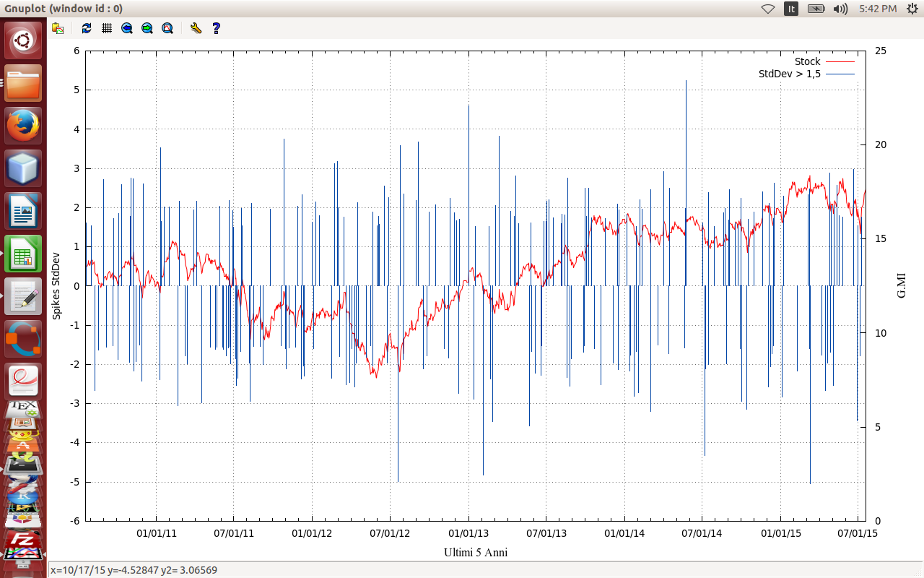The width and height of the screenshot is (924, 578).
Task: Click the '25' right axis tick label
Action: (x=880, y=51)
